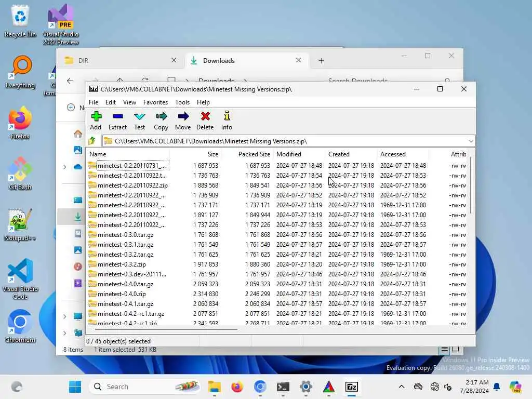Image resolution: width=532 pixels, height=399 pixels.
Task: Click the Move toolbar button
Action: (183, 121)
